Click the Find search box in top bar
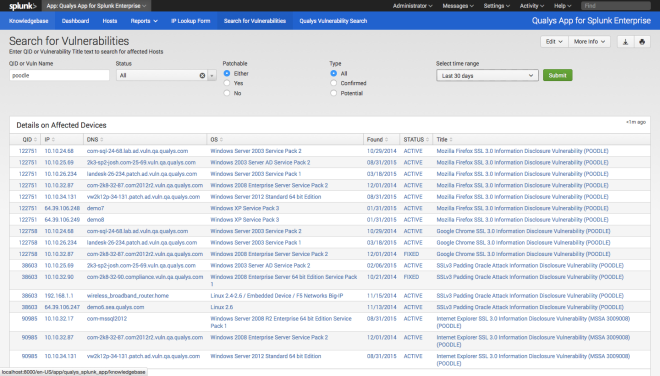This screenshot has height=376, width=660. 615,6
